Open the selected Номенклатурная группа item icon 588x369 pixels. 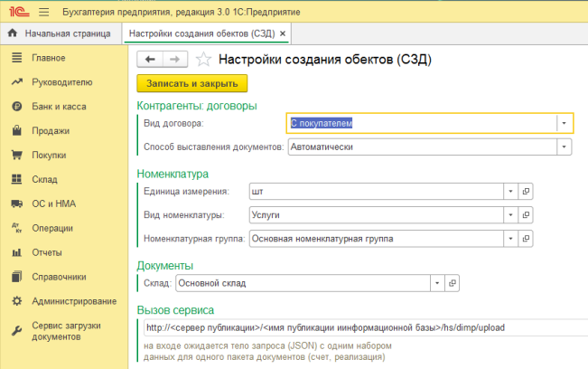526,239
